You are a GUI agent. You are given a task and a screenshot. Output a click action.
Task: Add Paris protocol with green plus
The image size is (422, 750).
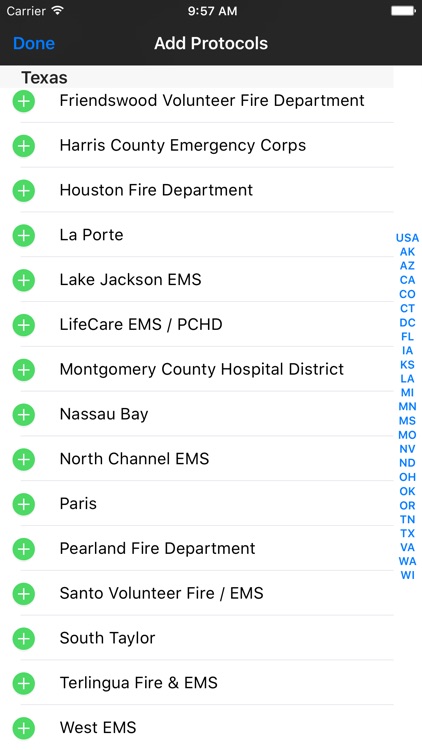23,504
